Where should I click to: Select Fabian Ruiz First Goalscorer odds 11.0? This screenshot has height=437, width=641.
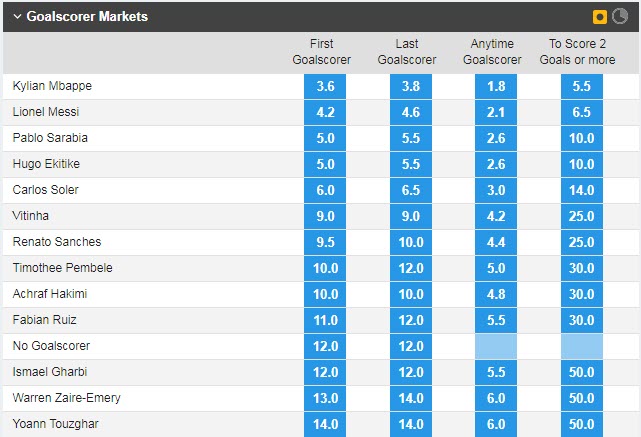325,320
